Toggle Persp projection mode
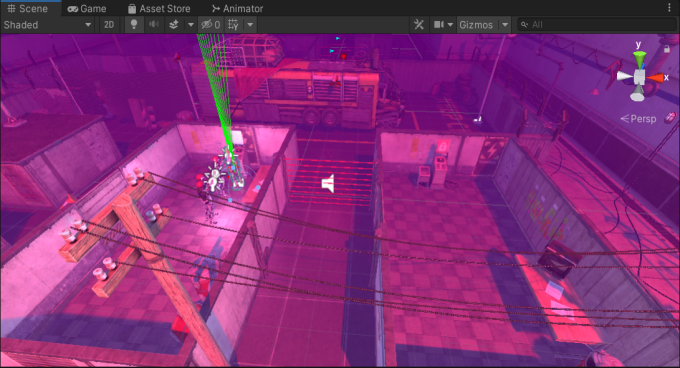 [x=643, y=119]
